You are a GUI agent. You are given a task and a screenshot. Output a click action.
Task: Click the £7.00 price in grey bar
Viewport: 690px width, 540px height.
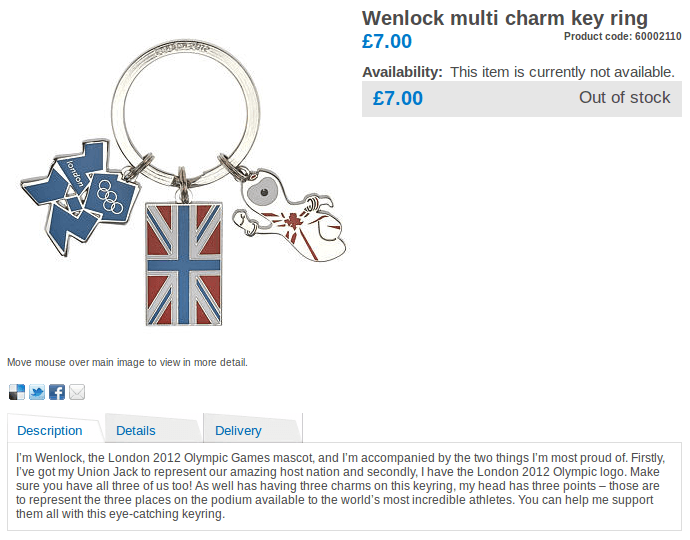tap(398, 98)
